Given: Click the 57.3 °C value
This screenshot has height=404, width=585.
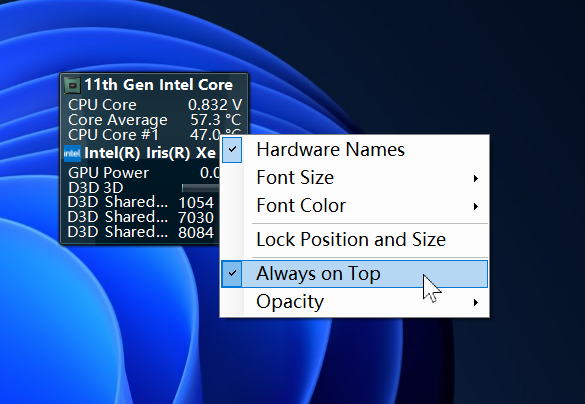Looking at the screenshot, I should pos(216,120).
